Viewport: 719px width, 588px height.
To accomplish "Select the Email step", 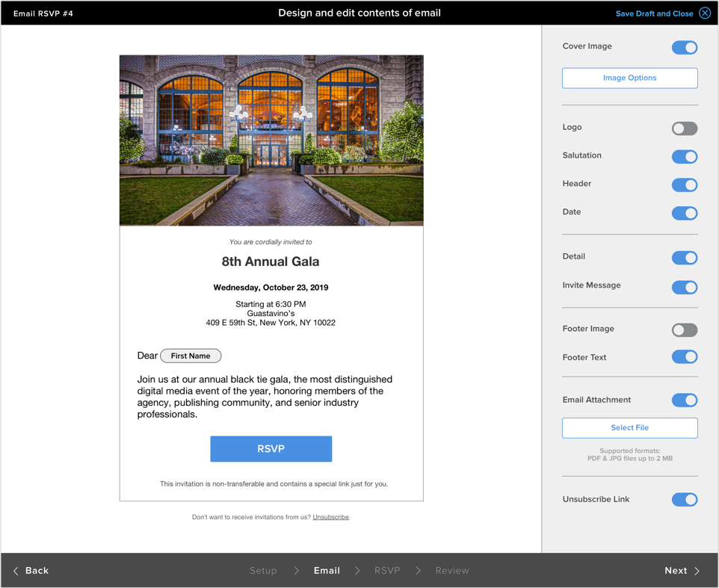I will pos(327,571).
